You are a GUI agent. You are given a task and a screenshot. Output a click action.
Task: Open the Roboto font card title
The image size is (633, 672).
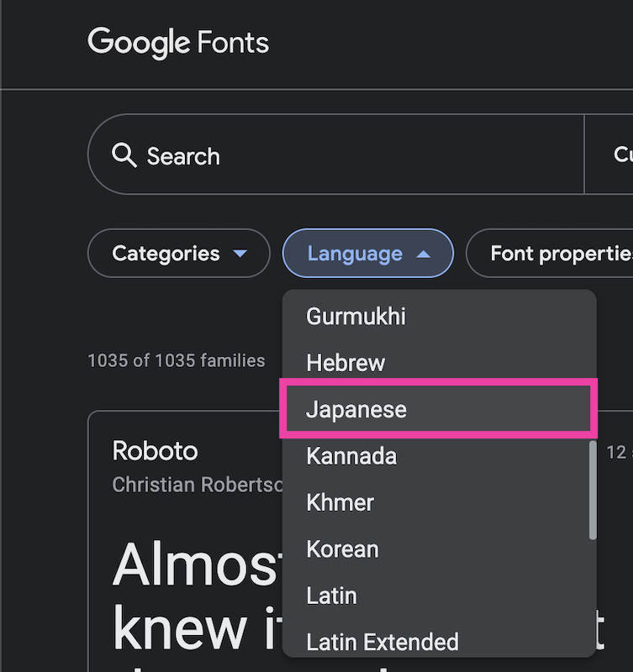pyautogui.click(x=155, y=451)
